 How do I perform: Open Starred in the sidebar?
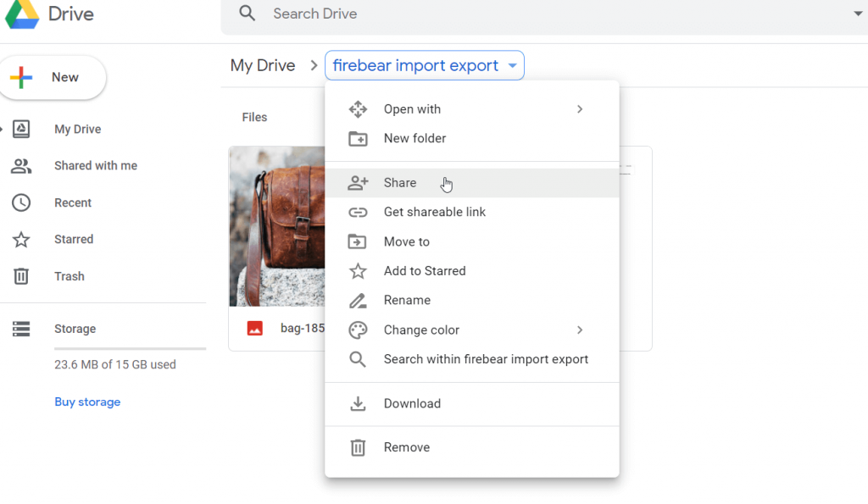74,239
